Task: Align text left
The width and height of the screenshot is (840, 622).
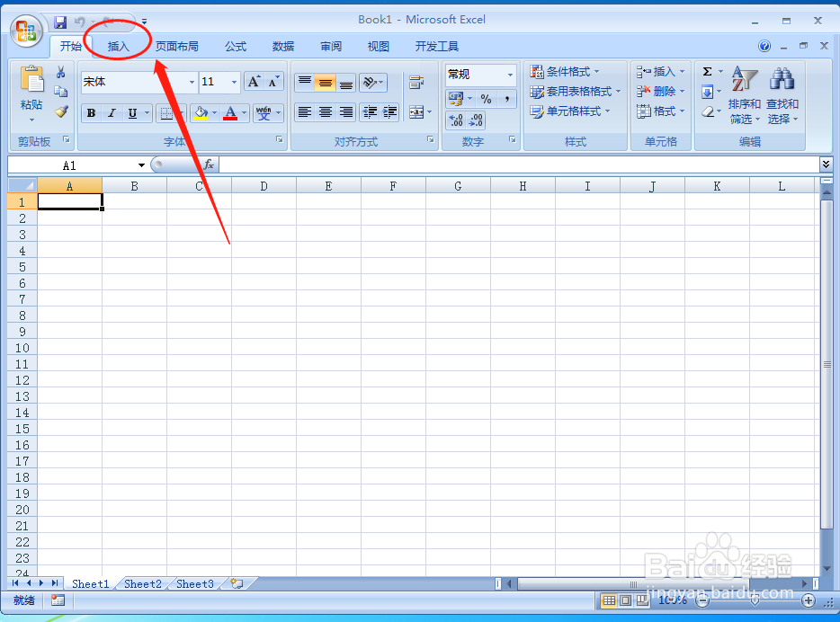Action: coord(305,111)
